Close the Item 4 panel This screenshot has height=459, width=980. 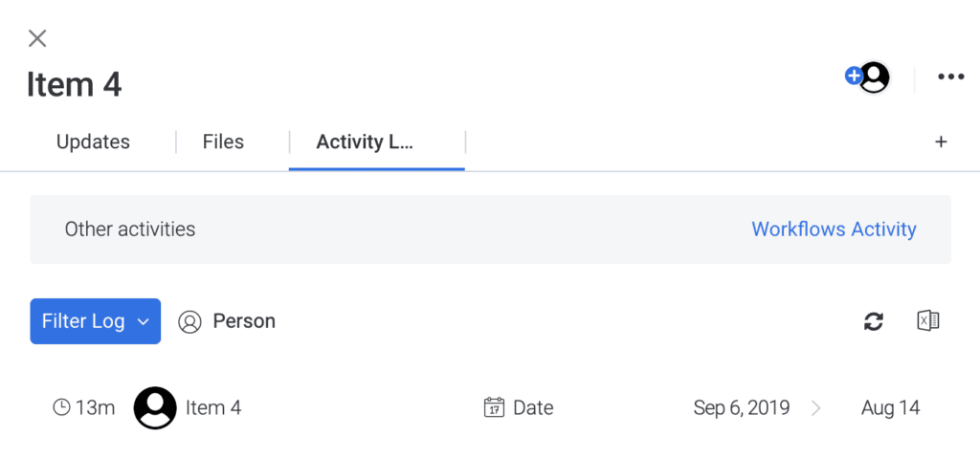[x=37, y=38]
